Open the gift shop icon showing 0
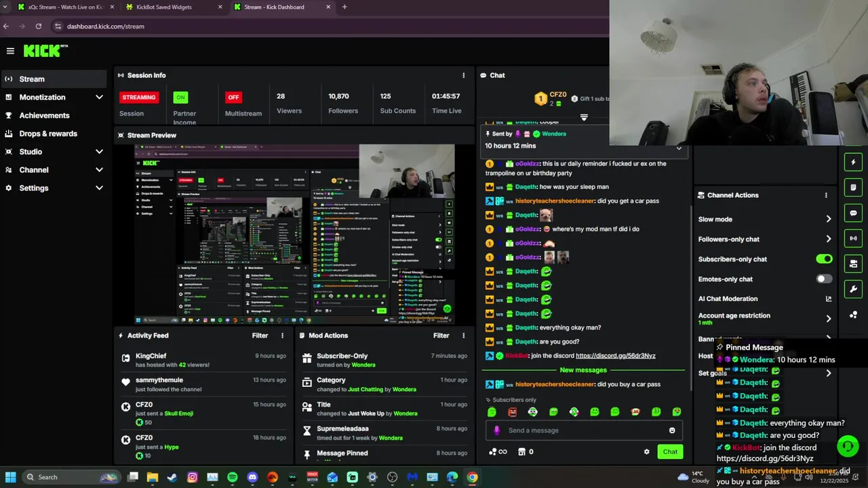This screenshot has height=488, width=868. tap(526, 452)
